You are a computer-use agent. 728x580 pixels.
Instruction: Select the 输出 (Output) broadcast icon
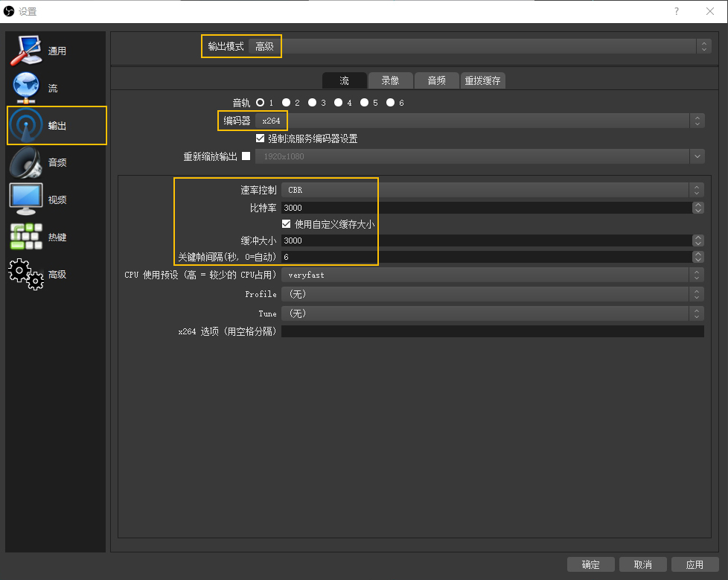click(x=26, y=125)
